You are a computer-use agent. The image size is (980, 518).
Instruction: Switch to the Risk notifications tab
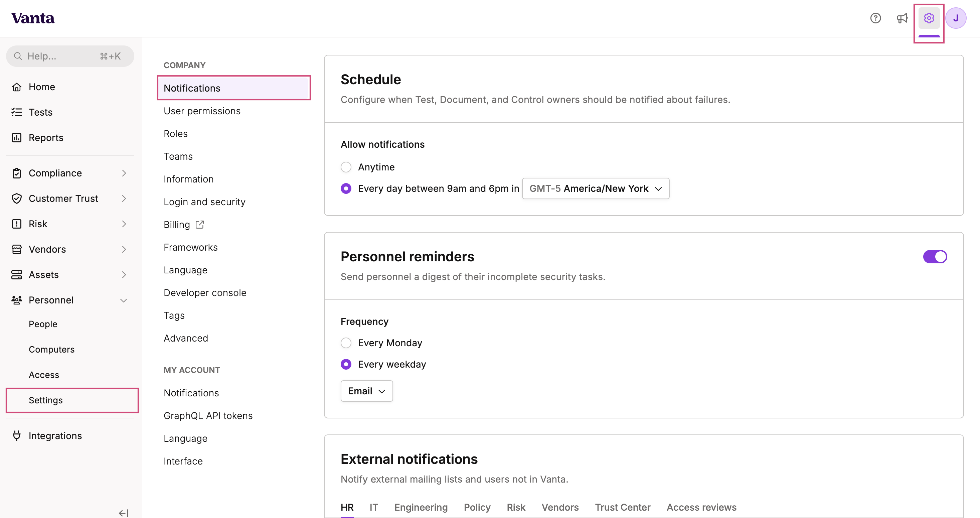pyautogui.click(x=516, y=507)
